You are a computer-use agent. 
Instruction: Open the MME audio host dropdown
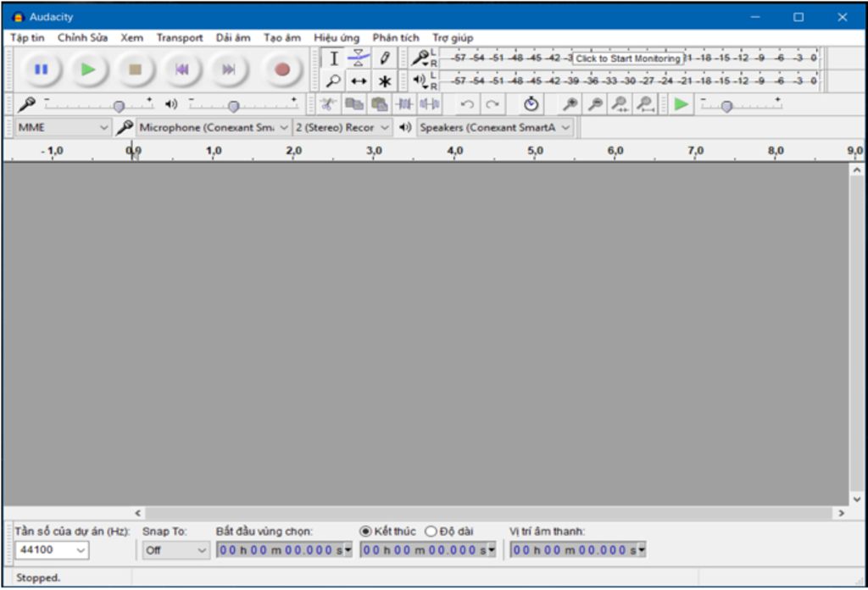tap(63, 128)
